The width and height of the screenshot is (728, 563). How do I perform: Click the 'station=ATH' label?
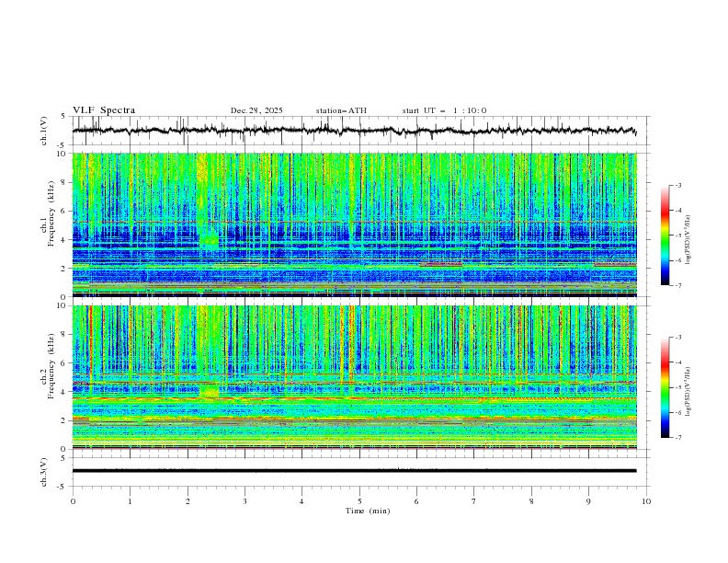(x=341, y=110)
